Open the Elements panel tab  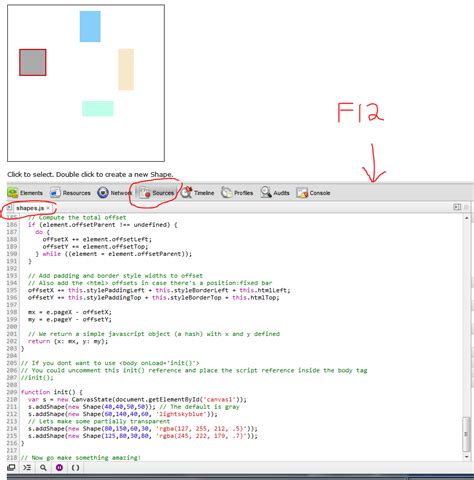tap(25, 193)
